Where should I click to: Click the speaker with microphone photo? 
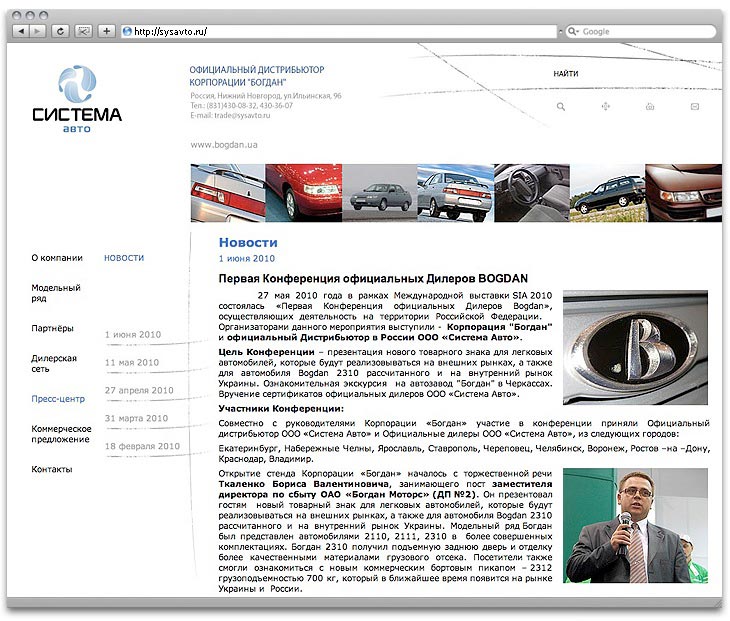(635, 526)
